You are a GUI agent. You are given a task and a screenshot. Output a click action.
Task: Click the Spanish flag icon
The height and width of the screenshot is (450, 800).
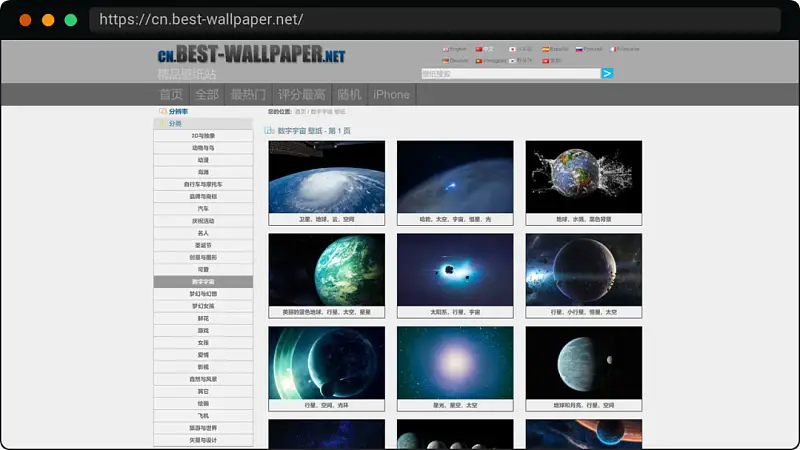(x=545, y=49)
